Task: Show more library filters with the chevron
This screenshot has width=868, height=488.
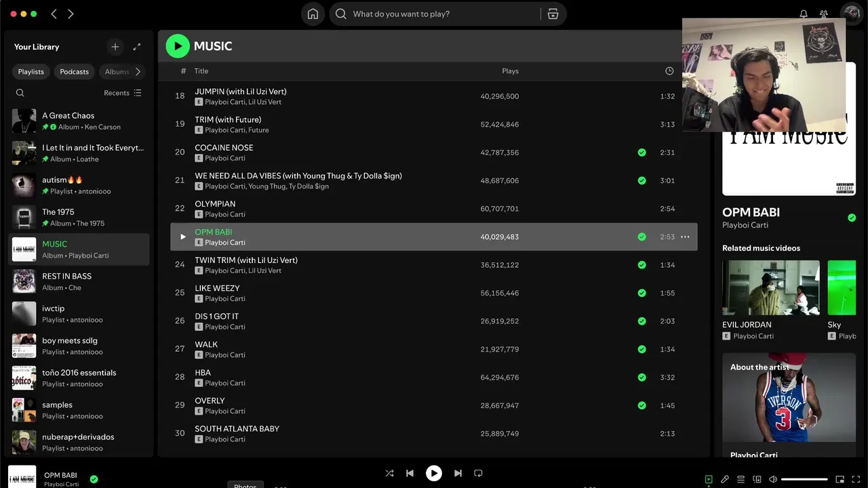Action: pyautogui.click(x=138, y=71)
